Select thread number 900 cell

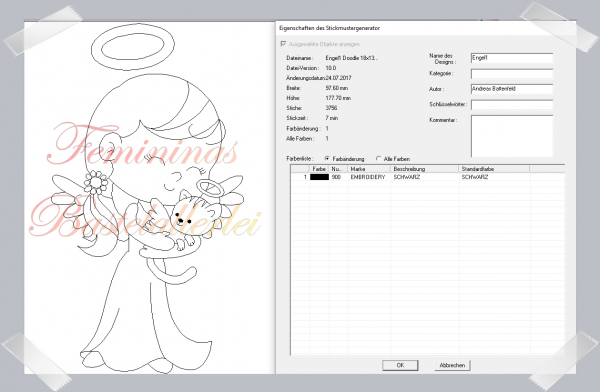(336, 177)
